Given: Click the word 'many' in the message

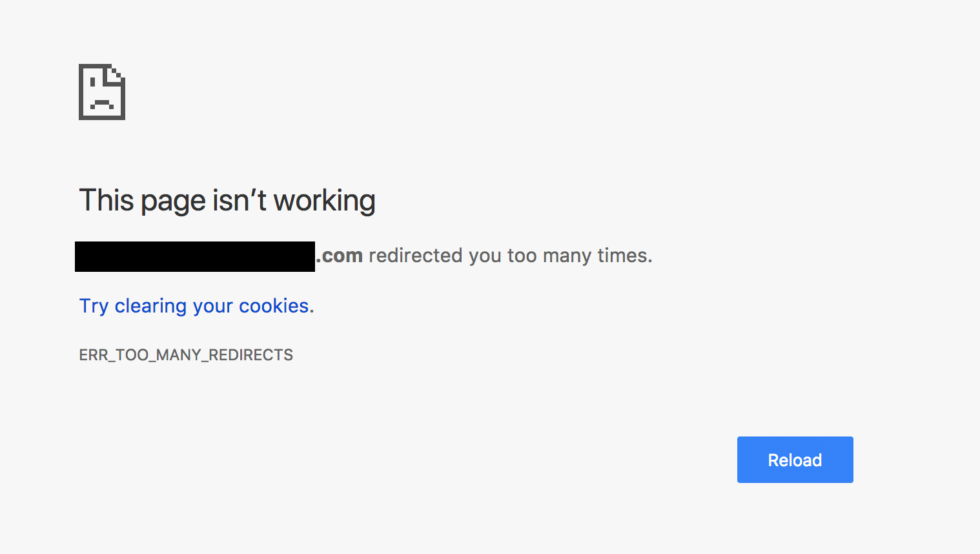Looking at the screenshot, I should pos(566,256).
